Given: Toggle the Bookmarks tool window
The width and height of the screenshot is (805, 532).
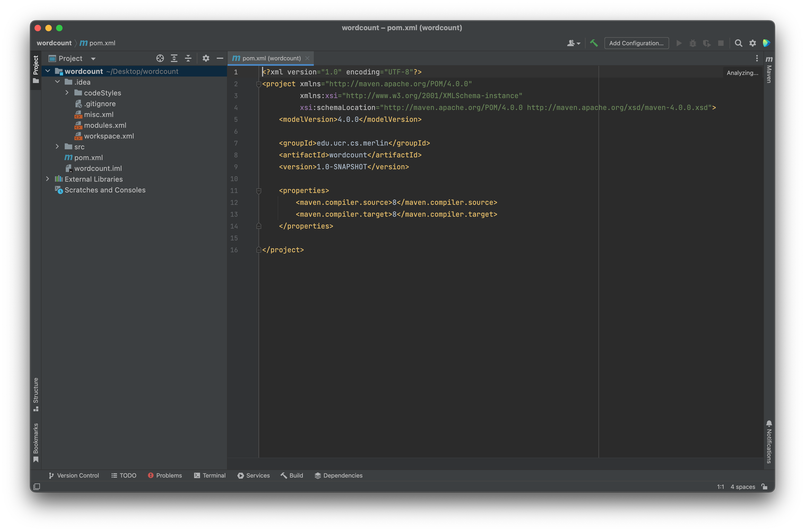Looking at the screenshot, I should [36, 442].
